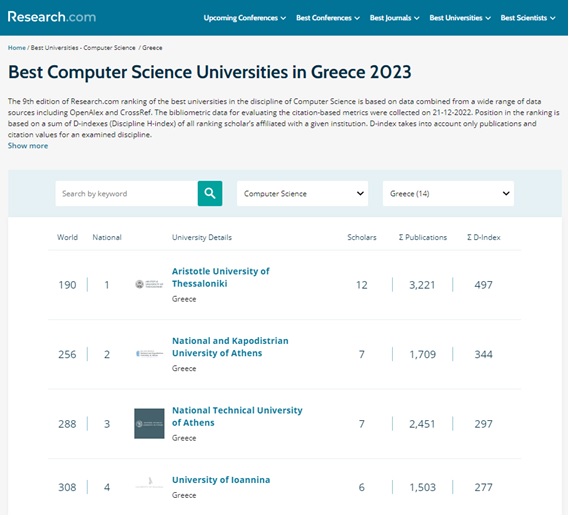The width and height of the screenshot is (569, 518).
Task: Expand the Best Universities menu
Action: pyautogui.click(x=460, y=18)
